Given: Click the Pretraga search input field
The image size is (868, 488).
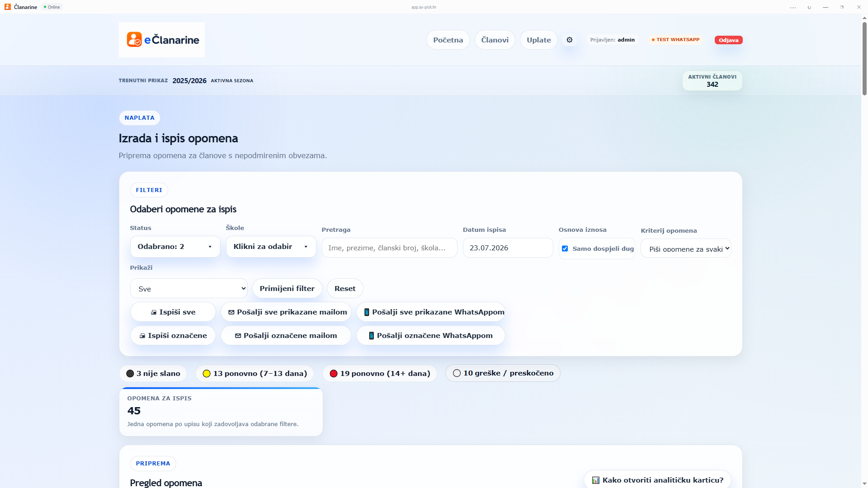Looking at the screenshot, I should pyautogui.click(x=389, y=248).
